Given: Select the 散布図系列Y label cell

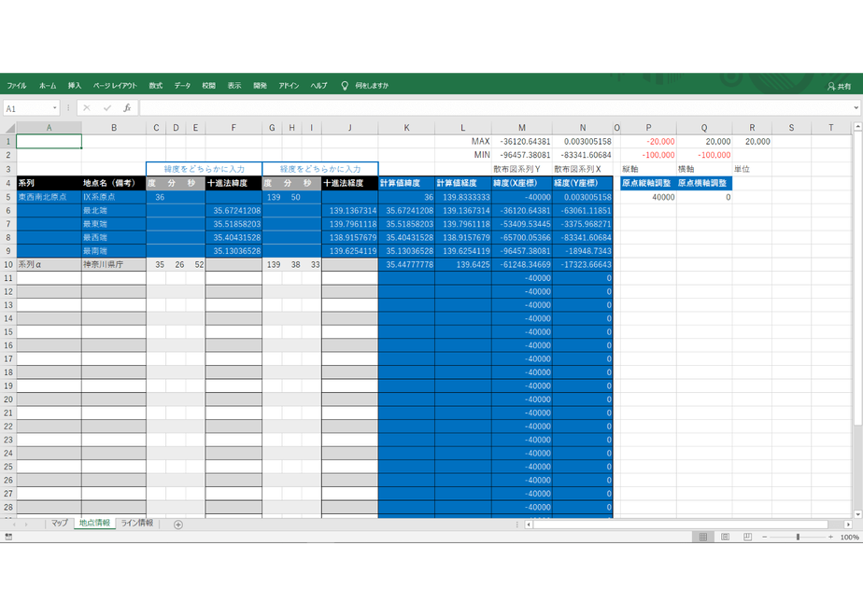Looking at the screenshot, I should coord(522,169).
